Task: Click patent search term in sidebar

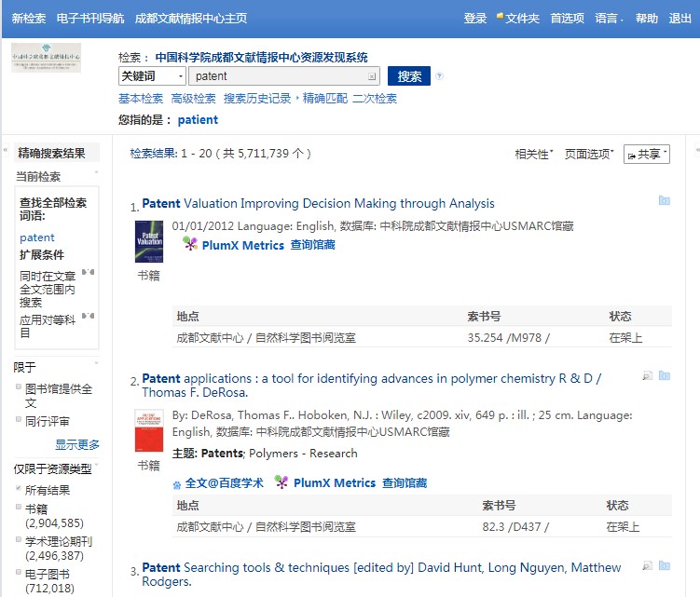Action: click(x=37, y=237)
